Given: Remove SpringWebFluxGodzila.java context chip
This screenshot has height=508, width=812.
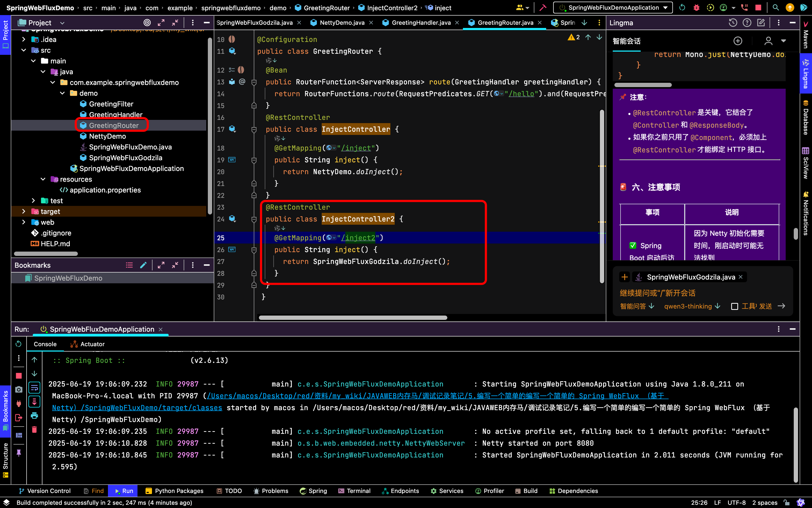Looking at the screenshot, I should pos(741,277).
